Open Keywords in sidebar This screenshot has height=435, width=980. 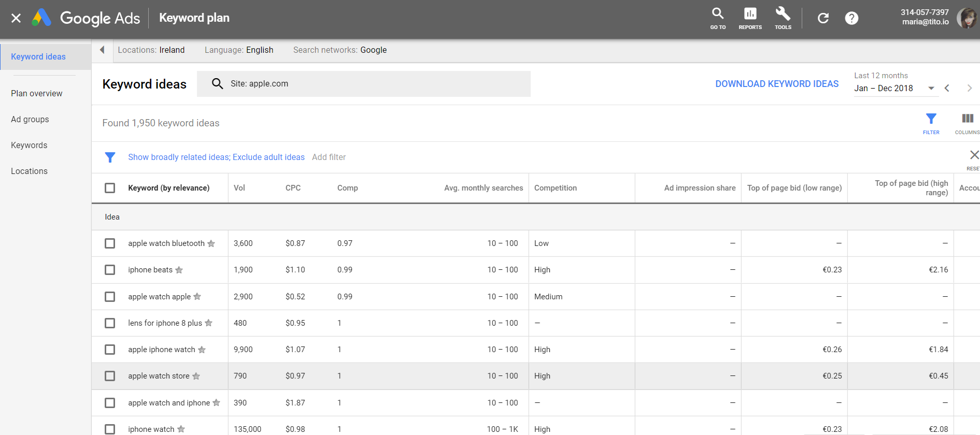pos(29,145)
